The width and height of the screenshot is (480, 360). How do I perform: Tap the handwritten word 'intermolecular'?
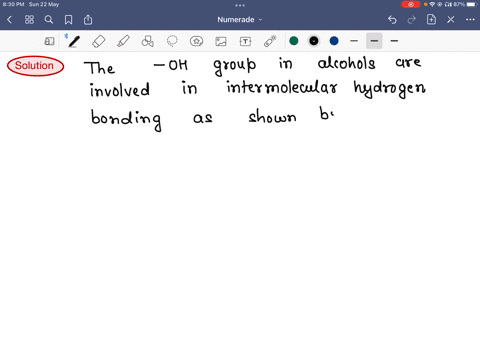click(282, 88)
